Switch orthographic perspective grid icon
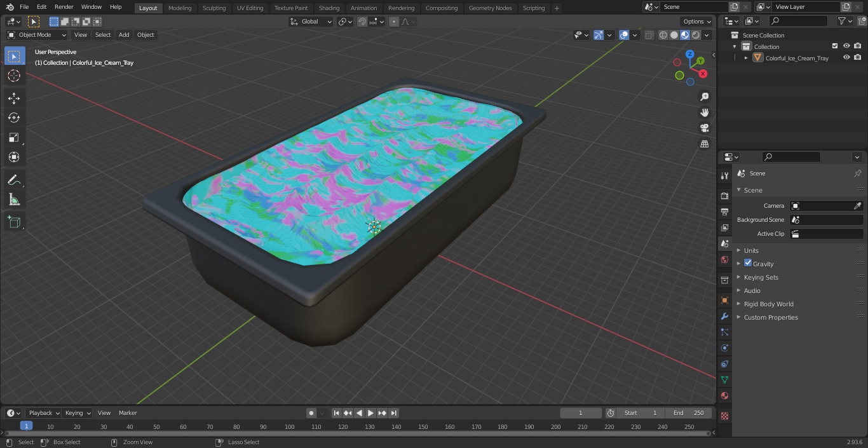 tap(705, 144)
